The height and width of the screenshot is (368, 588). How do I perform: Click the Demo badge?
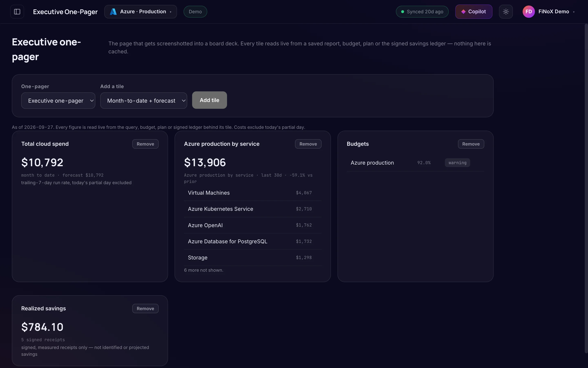195,12
